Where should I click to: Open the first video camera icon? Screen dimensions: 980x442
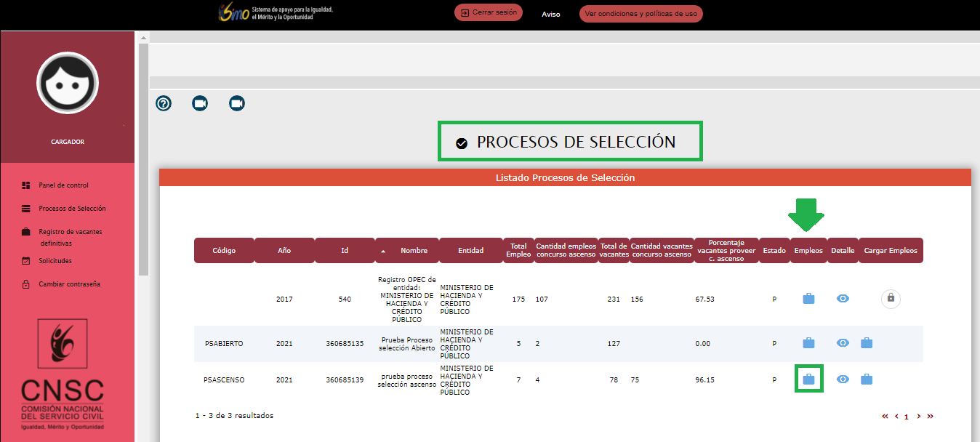(x=200, y=104)
